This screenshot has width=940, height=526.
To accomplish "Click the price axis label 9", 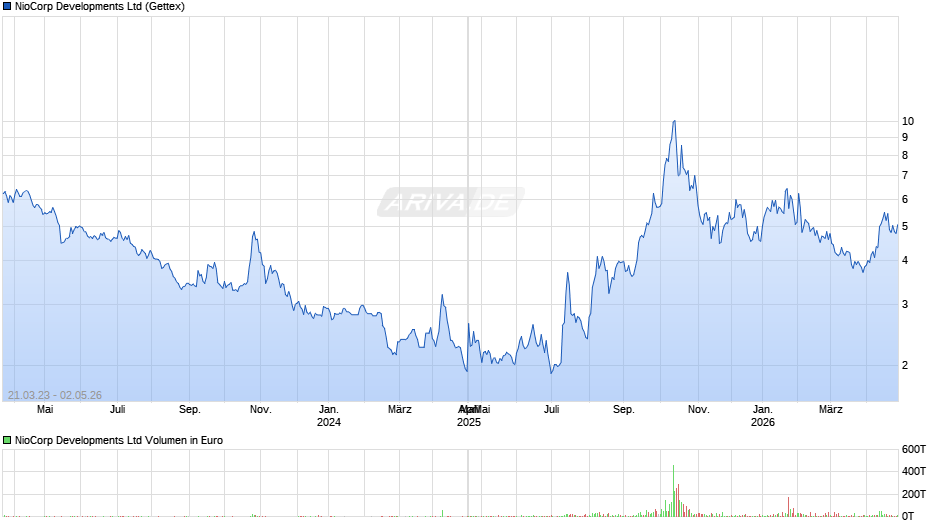I will click(x=905, y=138).
